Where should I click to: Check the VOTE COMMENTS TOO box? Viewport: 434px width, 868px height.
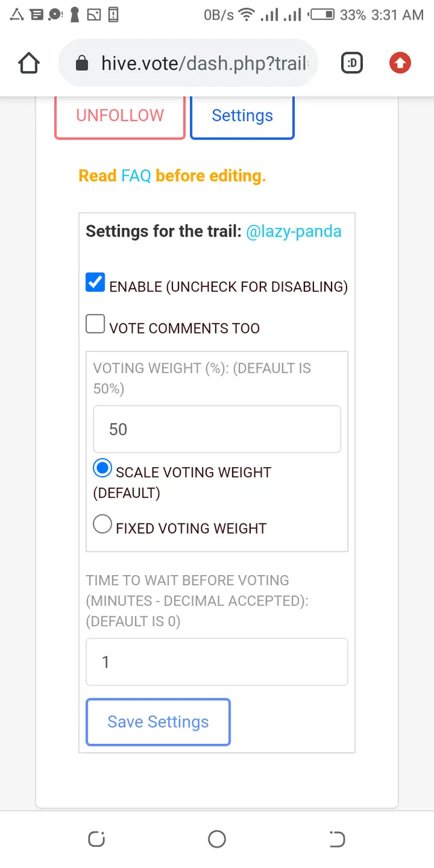point(95,324)
